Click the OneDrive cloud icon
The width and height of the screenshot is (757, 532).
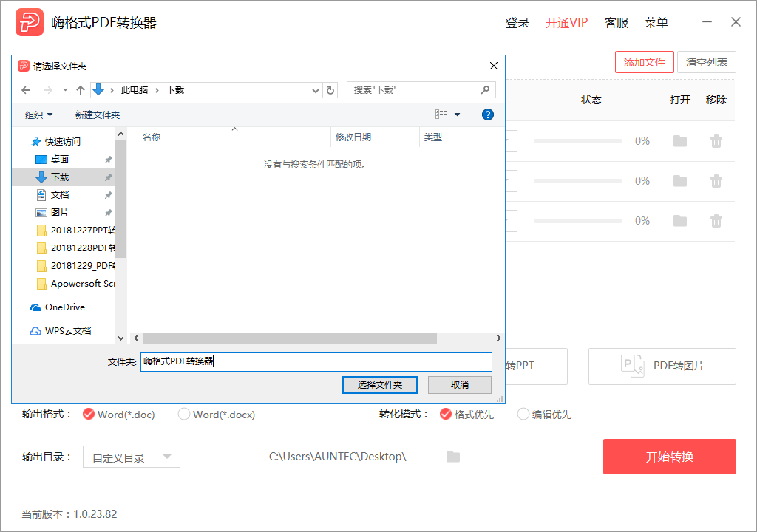click(35, 307)
